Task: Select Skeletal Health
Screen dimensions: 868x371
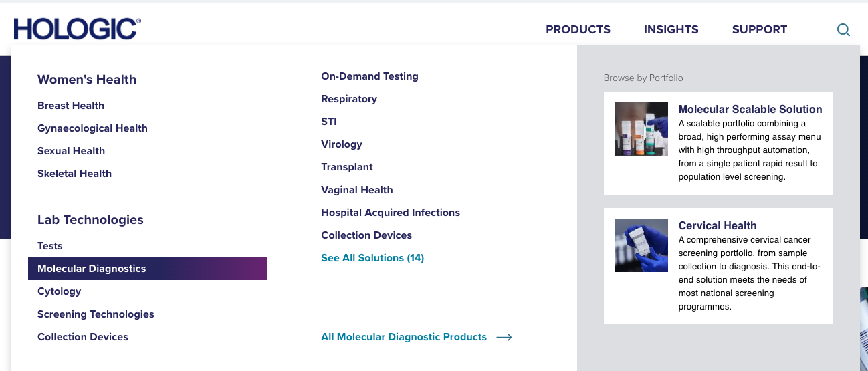Action: point(74,174)
